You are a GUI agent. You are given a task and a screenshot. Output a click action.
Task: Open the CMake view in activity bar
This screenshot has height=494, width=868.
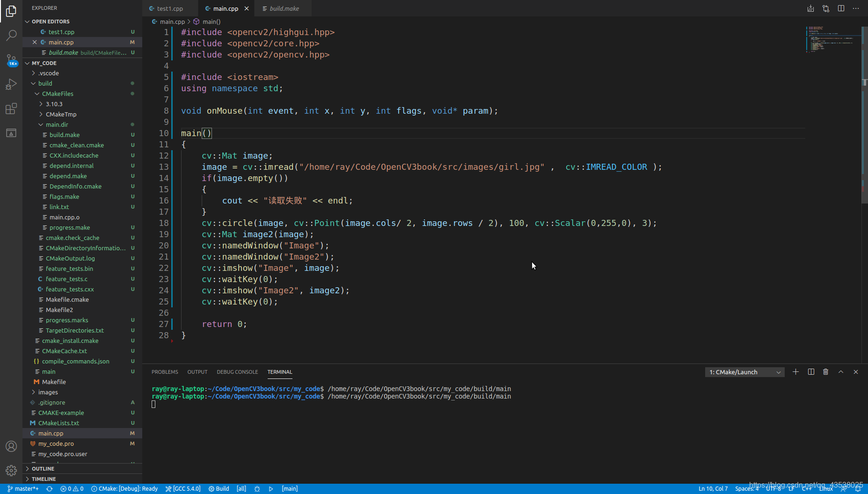click(x=11, y=133)
